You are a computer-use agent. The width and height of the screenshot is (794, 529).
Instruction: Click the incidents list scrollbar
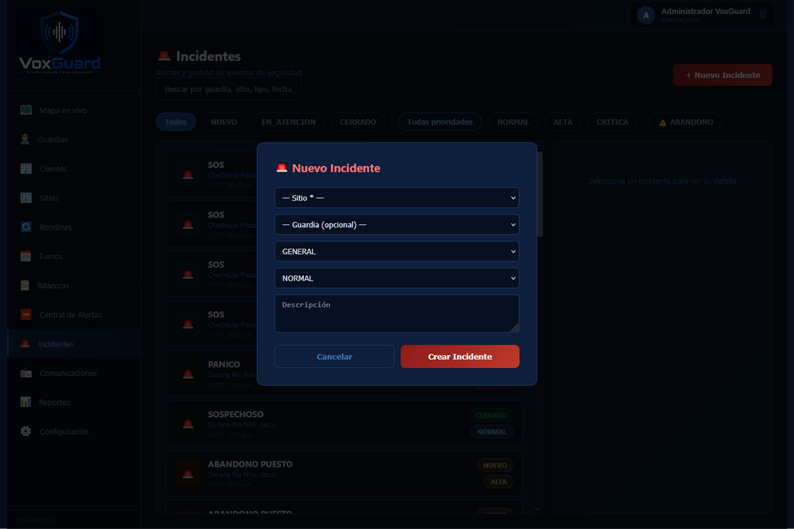click(x=539, y=194)
